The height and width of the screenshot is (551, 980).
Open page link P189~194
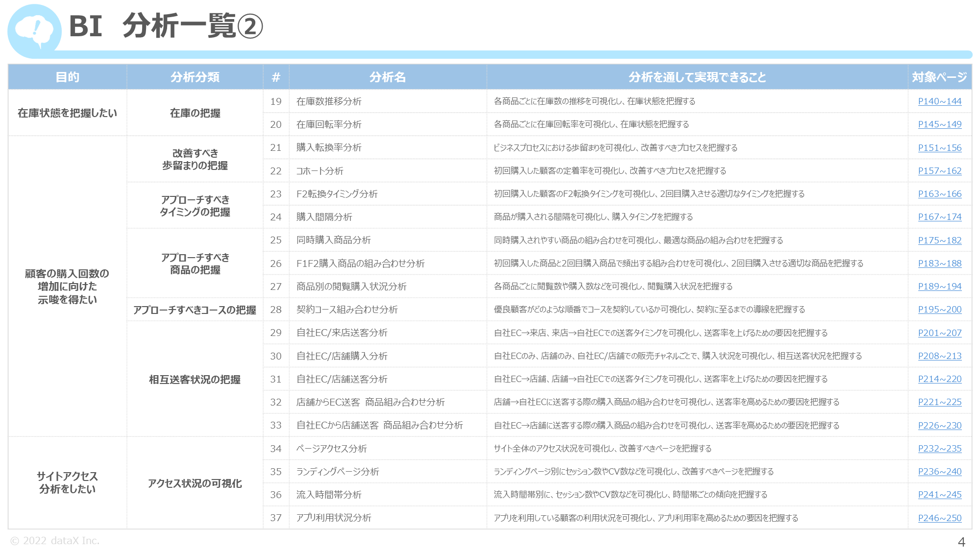(939, 287)
